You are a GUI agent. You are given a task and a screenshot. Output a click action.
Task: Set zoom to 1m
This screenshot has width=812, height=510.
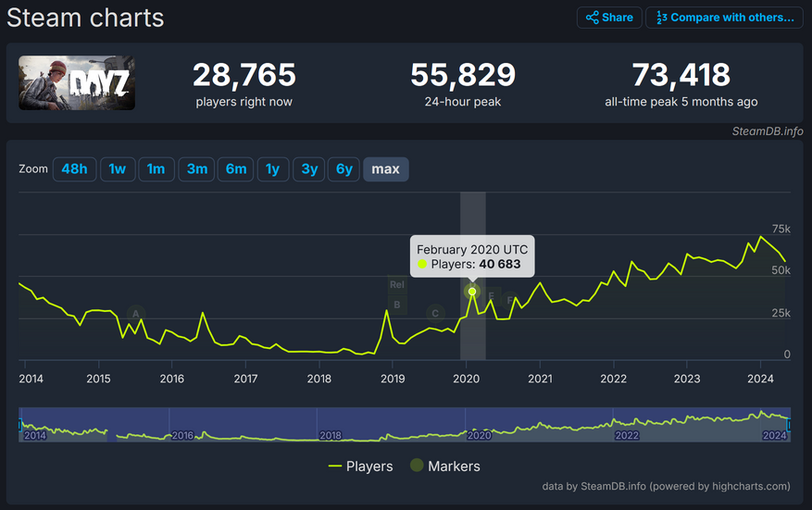(156, 169)
